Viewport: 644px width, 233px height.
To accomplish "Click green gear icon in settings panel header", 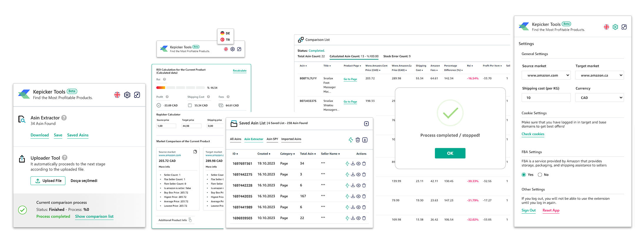I will coord(615,27).
